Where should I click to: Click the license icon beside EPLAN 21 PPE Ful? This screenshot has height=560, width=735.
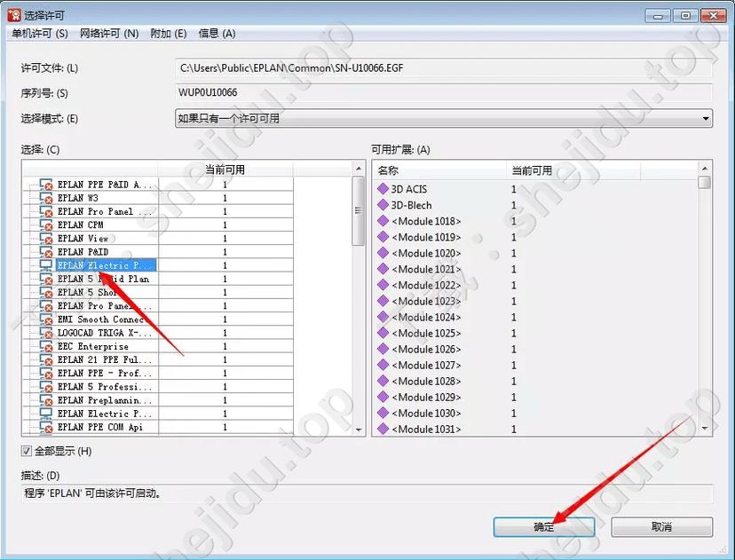tap(46, 360)
